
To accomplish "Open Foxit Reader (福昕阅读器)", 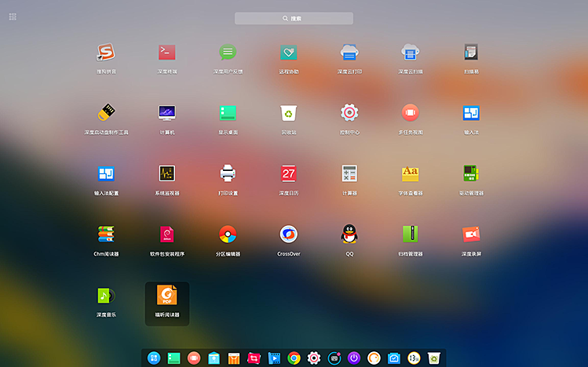I will pyautogui.click(x=166, y=295).
